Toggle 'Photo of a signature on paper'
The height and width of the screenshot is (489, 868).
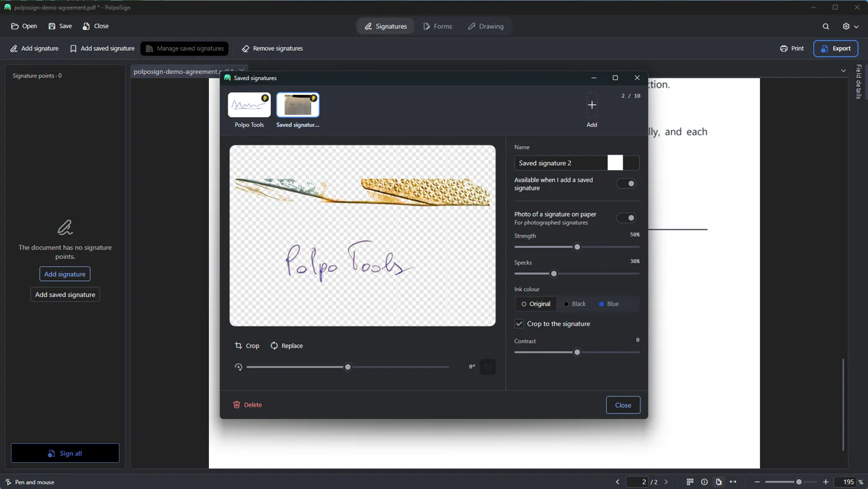(x=626, y=218)
